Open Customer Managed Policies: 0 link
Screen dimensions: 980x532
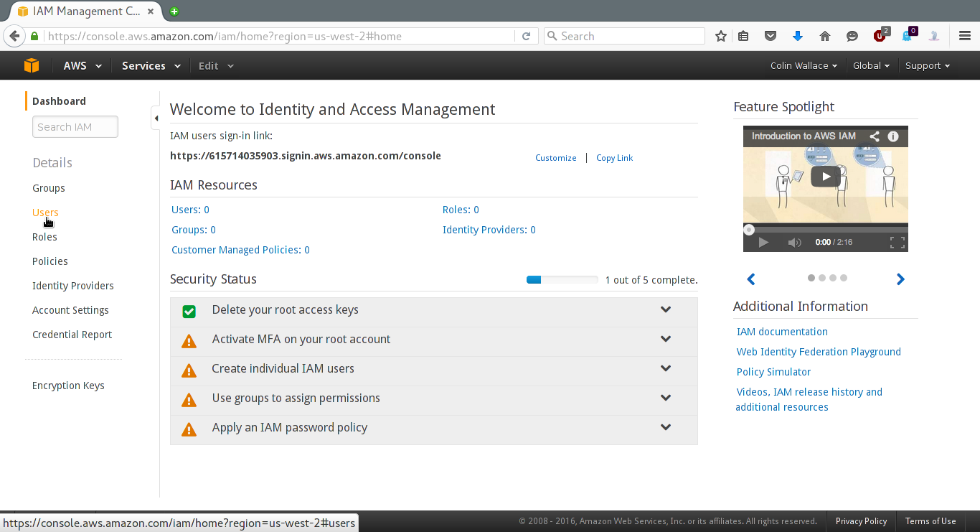tap(240, 250)
